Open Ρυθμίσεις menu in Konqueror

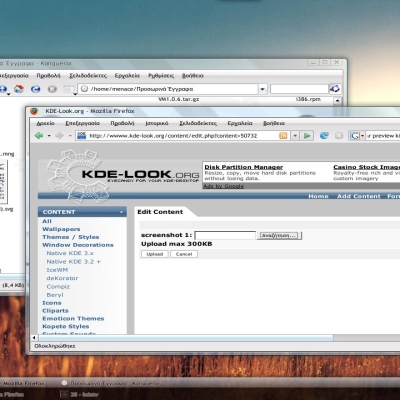pyautogui.click(x=161, y=76)
